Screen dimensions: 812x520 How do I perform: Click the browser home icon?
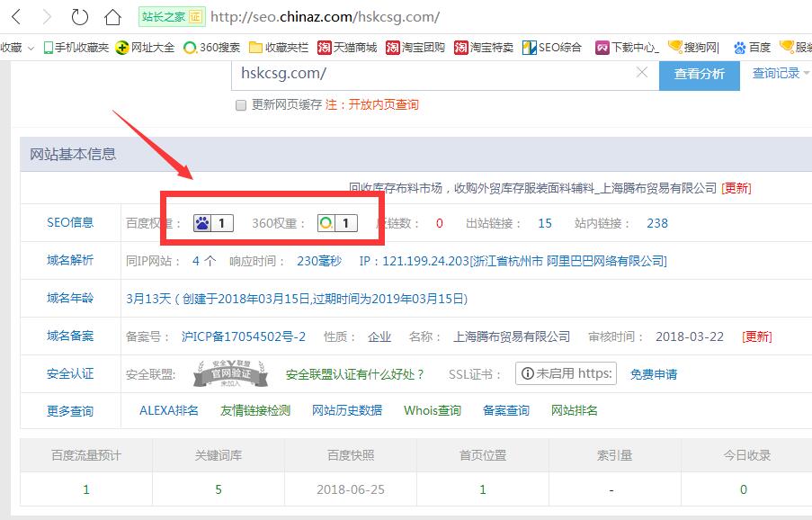(x=111, y=15)
